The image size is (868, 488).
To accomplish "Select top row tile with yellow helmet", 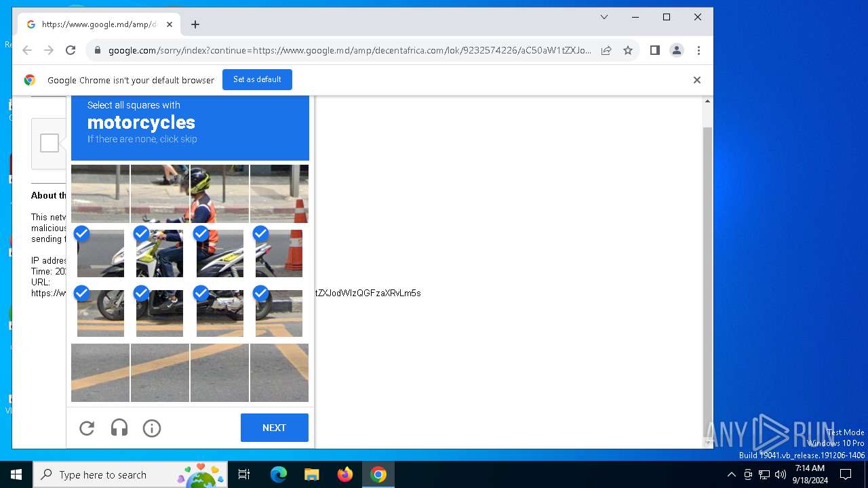I will click(220, 194).
